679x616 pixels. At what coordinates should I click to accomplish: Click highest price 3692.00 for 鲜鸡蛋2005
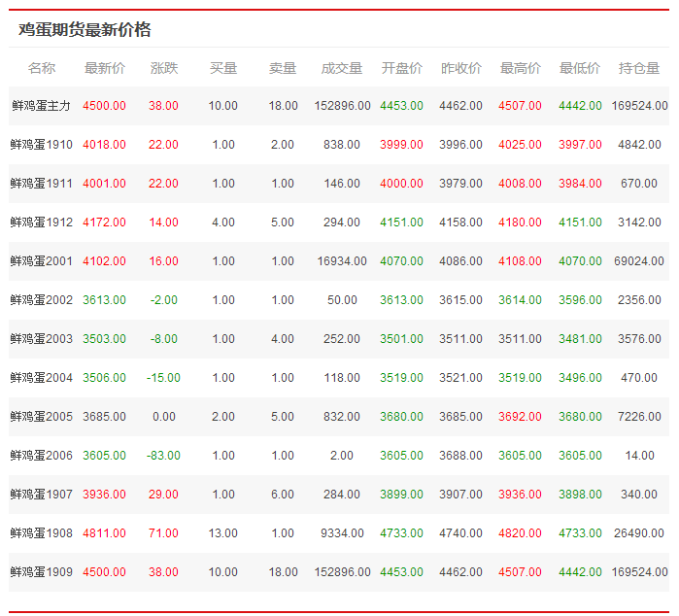(x=520, y=416)
